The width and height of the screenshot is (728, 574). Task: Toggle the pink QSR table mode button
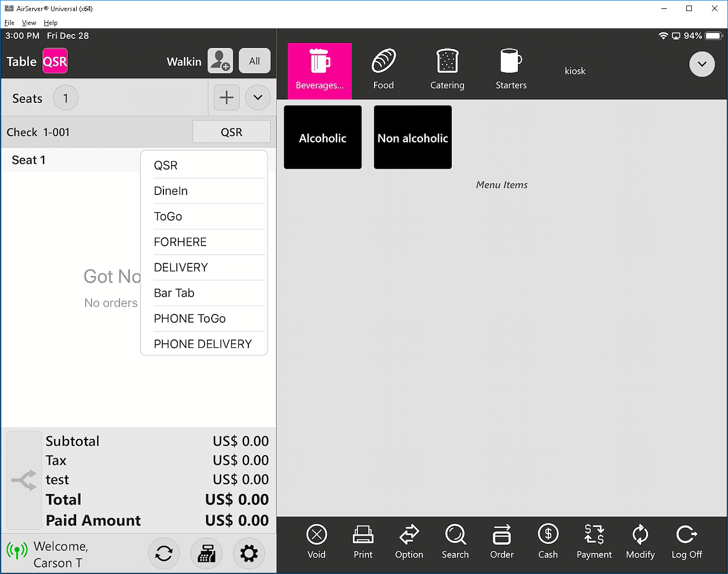(55, 61)
